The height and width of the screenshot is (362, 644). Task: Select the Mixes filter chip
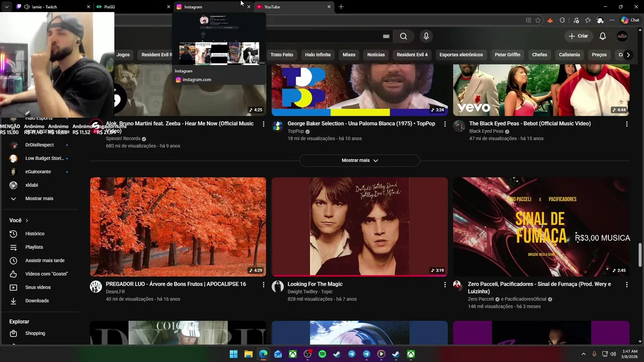tap(349, 55)
